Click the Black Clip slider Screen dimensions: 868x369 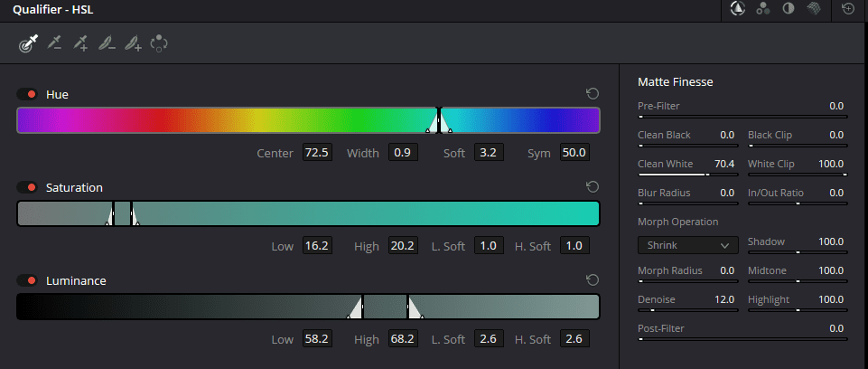click(798, 146)
